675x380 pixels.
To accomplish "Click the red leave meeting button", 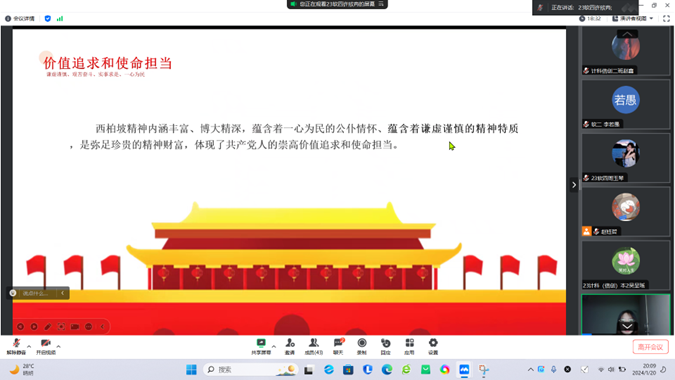I will point(650,347).
